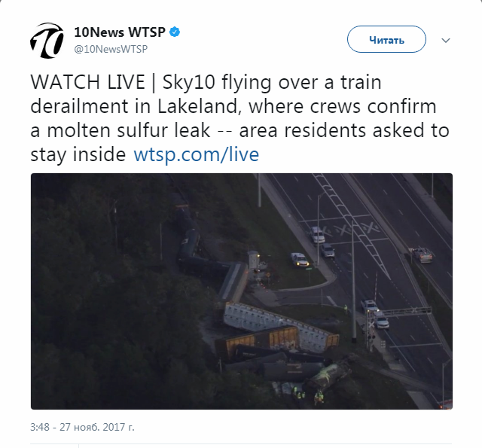Click the Sky10 word in the tweet
Viewport: 482px width, 448px height.
[188, 82]
